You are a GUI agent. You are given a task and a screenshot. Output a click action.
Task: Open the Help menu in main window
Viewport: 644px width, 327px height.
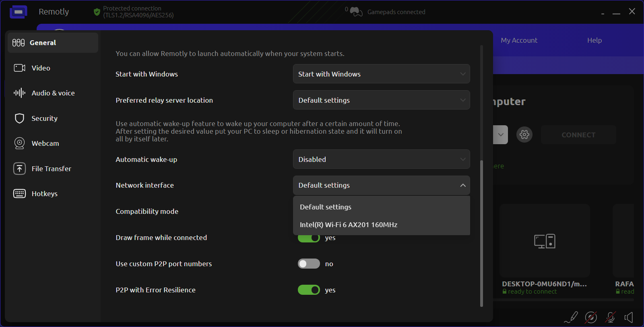tap(594, 40)
